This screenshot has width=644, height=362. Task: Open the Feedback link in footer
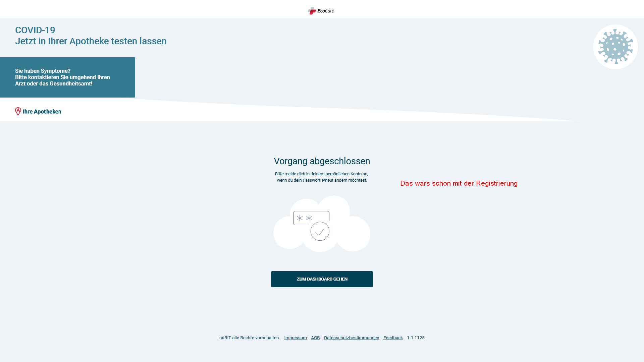tap(393, 338)
